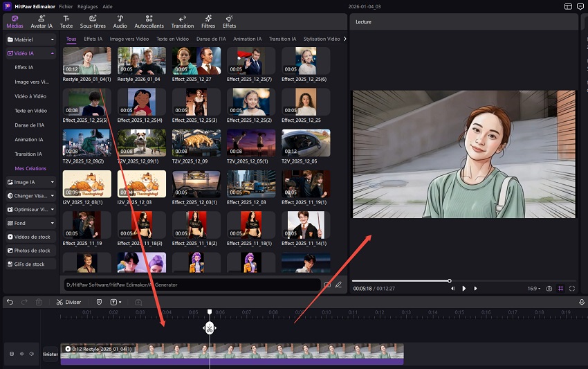Toggle the preview grid overlay

(561, 288)
